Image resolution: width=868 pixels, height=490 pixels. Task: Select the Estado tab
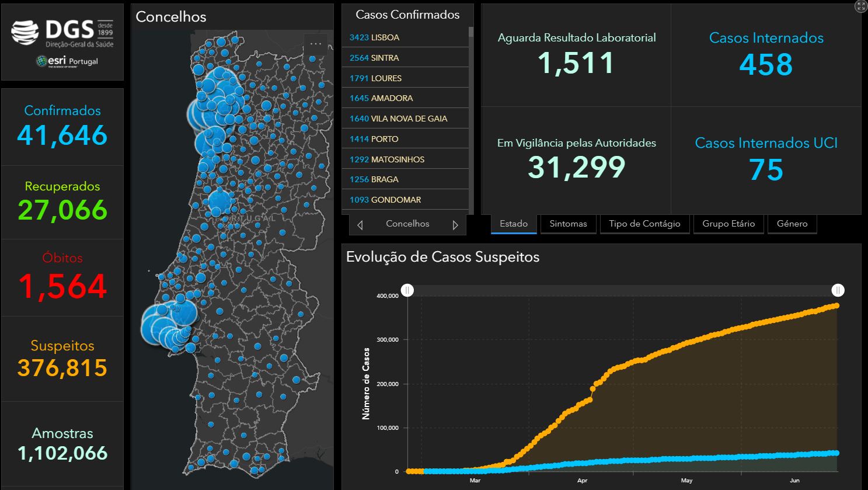514,224
